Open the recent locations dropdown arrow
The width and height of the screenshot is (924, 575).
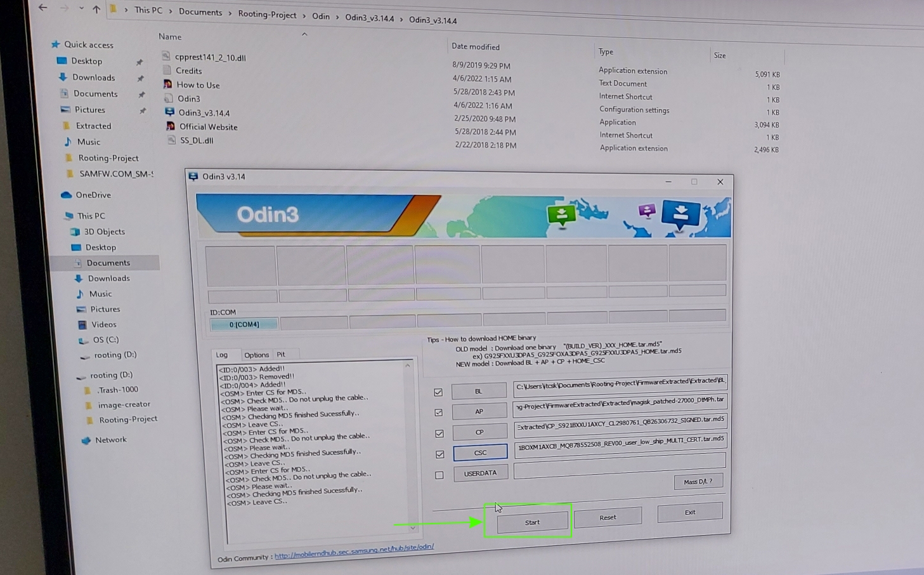(x=81, y=8)
